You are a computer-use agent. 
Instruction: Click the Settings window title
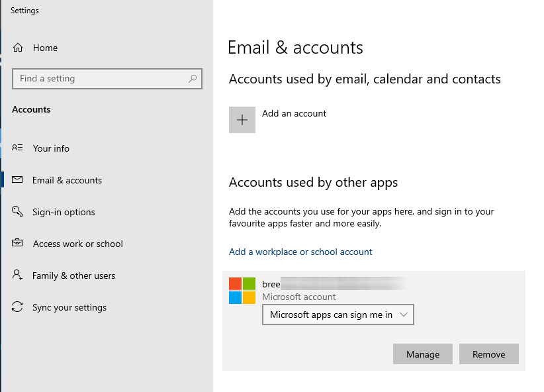point(24,11)
